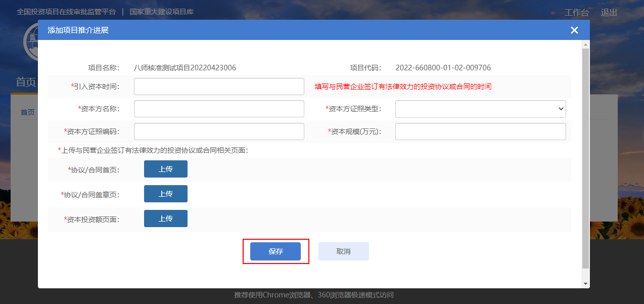Click the dialog scrollbar up arrow

585,45
